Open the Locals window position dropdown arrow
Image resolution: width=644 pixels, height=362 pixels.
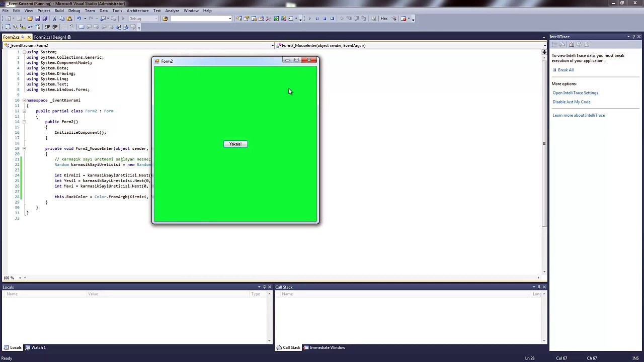(259, 287)
